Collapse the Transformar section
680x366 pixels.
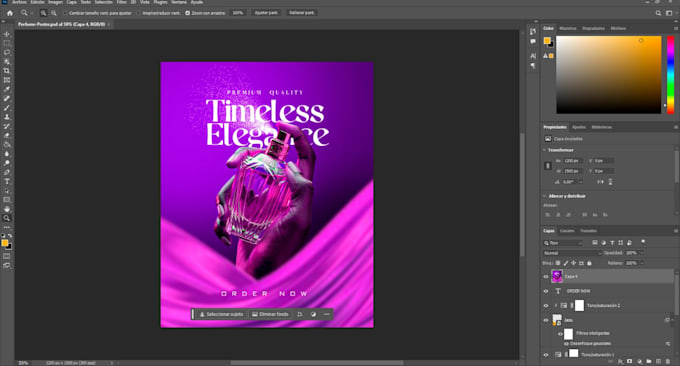coord(545,150)
